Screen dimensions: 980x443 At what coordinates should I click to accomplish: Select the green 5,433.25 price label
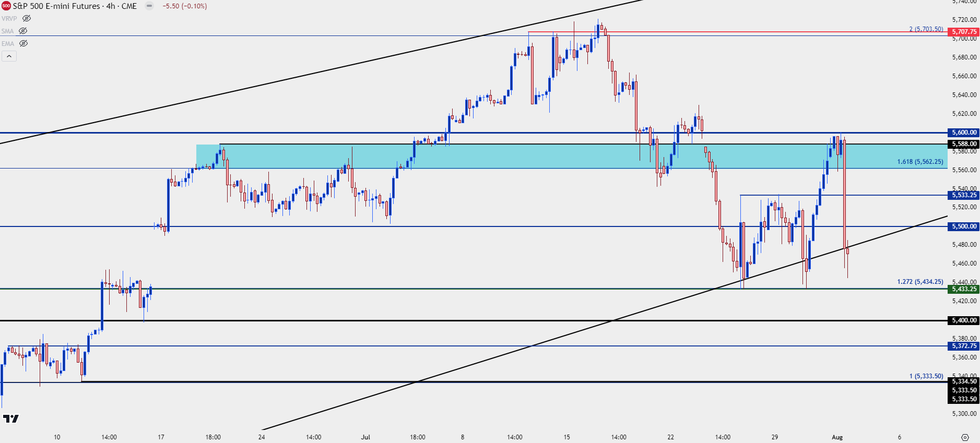[x=963, y=289]
